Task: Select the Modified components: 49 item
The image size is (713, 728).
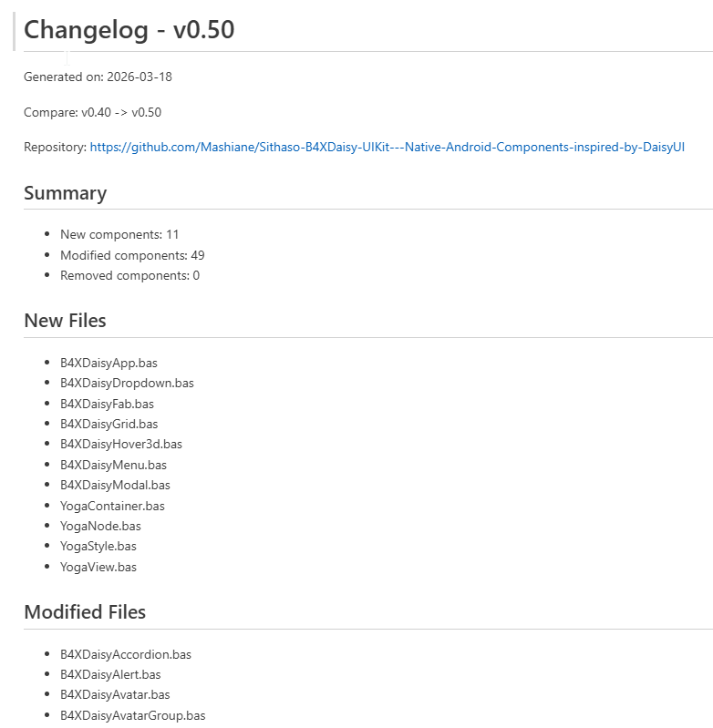Action: click(132, 255)
